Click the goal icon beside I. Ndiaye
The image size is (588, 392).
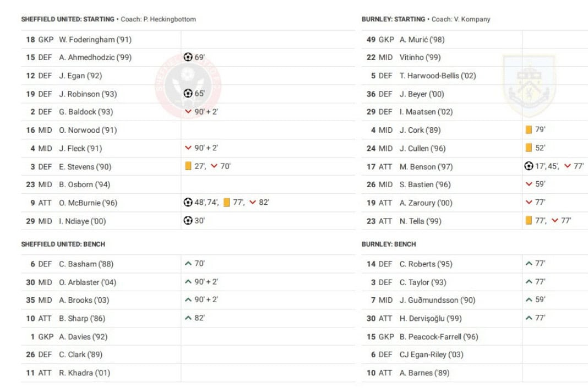pos(188,221)
